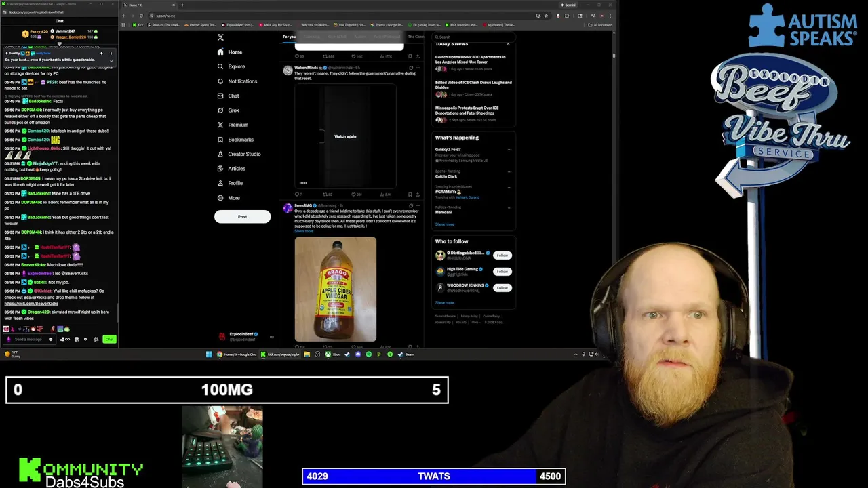
Task: Click the Send a message field
Action: click(x=30, y=339)
